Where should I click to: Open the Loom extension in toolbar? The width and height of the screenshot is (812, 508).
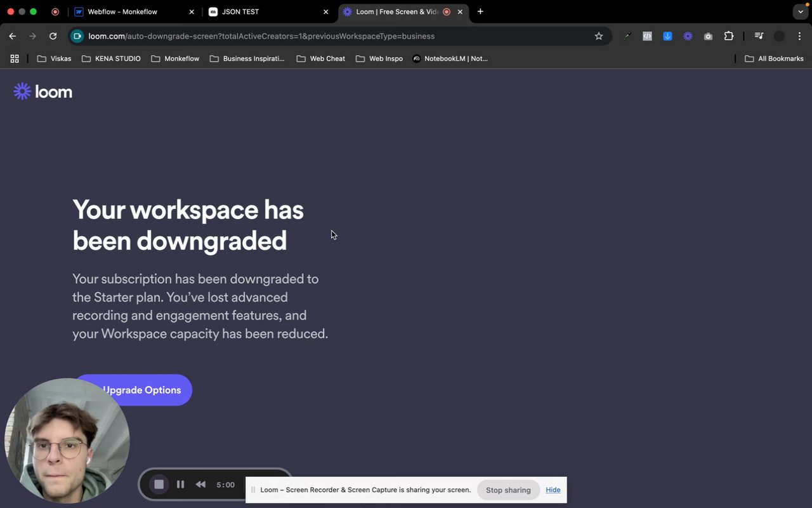click(688, 36)
